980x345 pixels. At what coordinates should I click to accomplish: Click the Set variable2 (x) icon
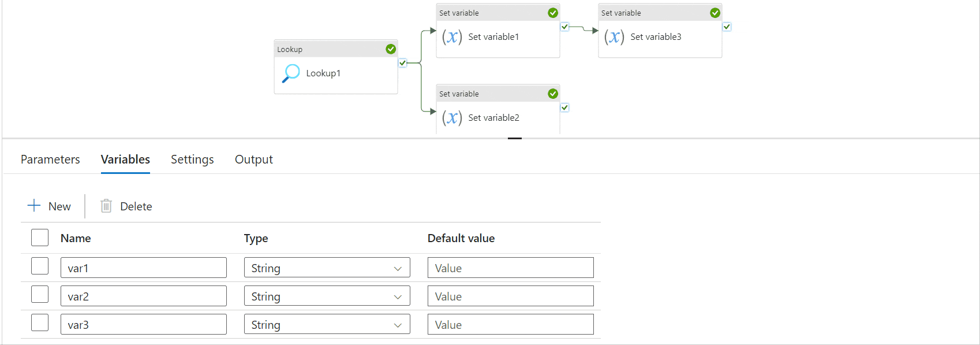452,118
